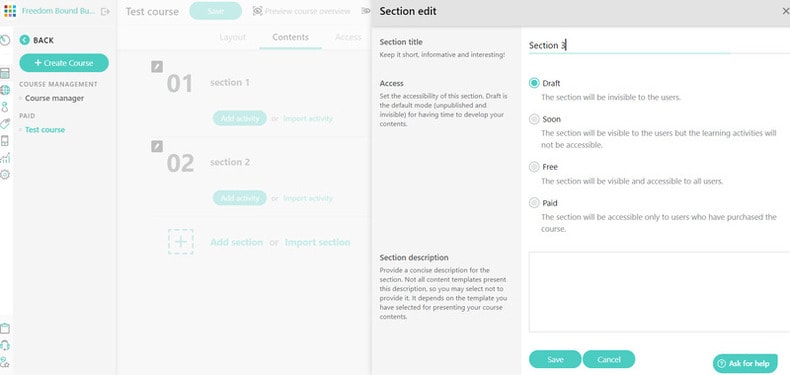This screenshot has height=375, width=790.
Task: Click the Save button in Section edit
Action: pos(555,359)
